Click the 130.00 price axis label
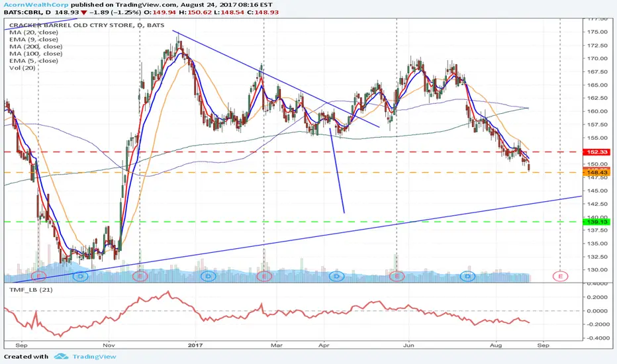The height and width of the screenshot is (364, 617). pyautogui.click(x=597, y=270)
